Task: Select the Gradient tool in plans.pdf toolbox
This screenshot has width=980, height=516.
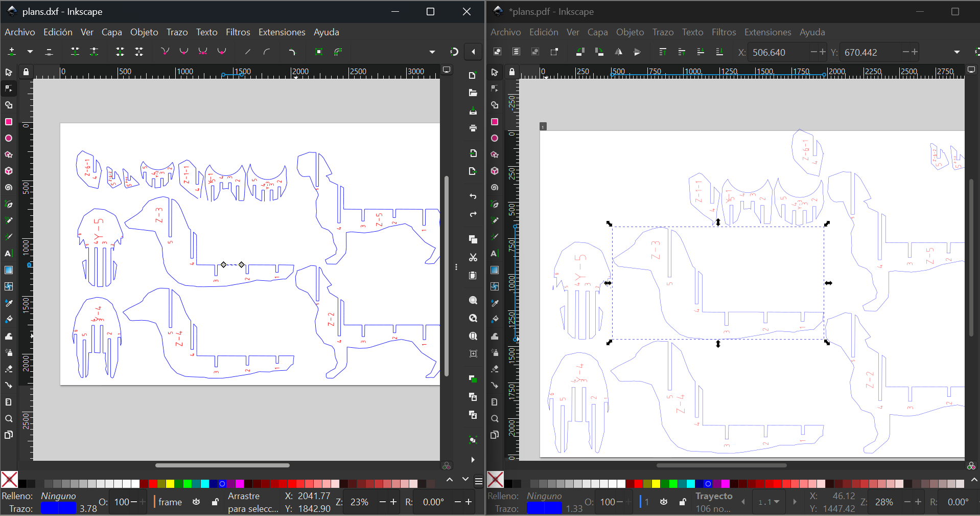Action: pyautogui.click(x=495, y=270)
